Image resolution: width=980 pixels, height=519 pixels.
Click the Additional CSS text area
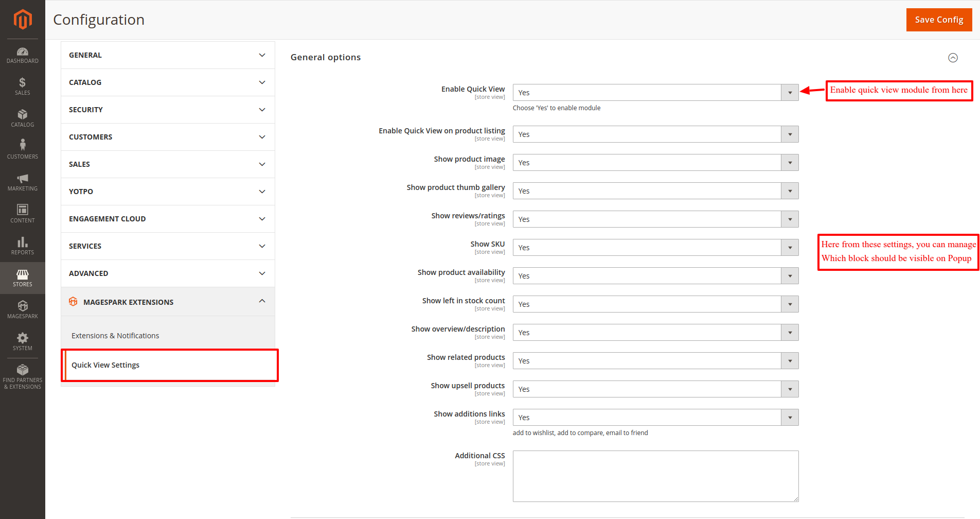655,476
